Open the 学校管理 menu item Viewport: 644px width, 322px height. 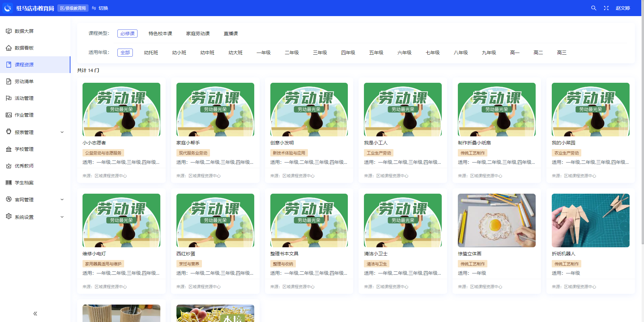pyautogui.click(x=24, y=149)
